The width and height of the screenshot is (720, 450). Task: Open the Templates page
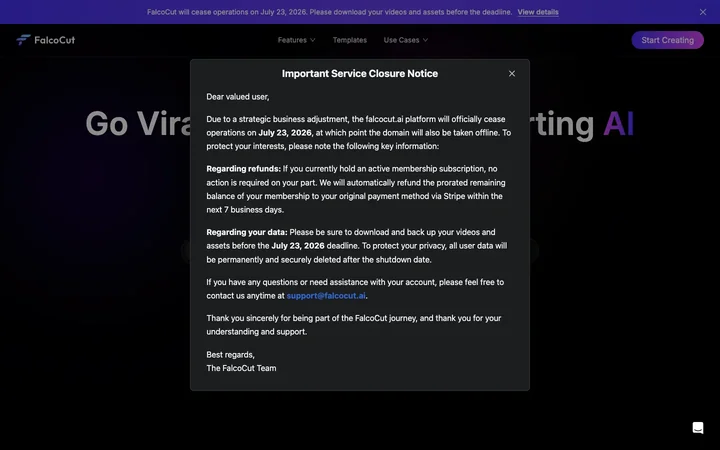[x=349, y=40]
